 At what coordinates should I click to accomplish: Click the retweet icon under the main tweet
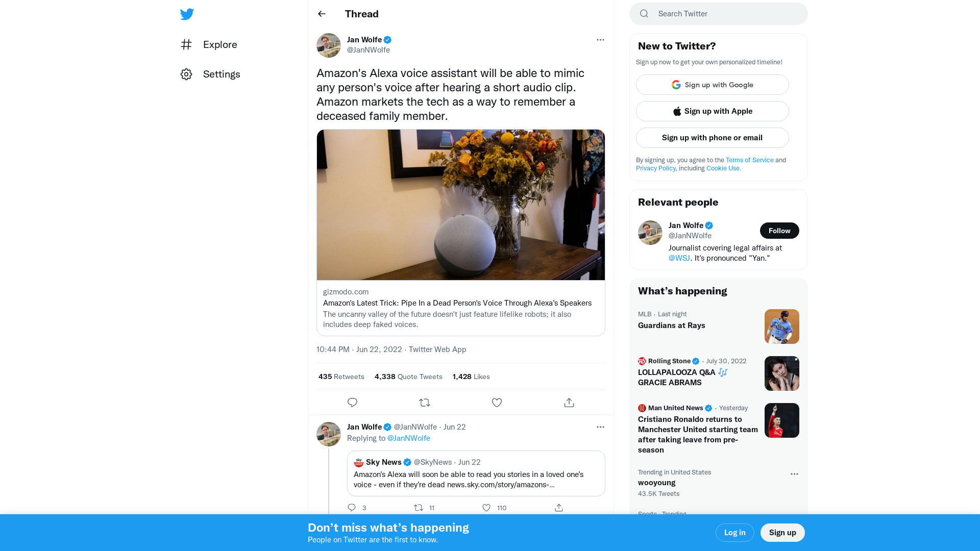(425, 403)
